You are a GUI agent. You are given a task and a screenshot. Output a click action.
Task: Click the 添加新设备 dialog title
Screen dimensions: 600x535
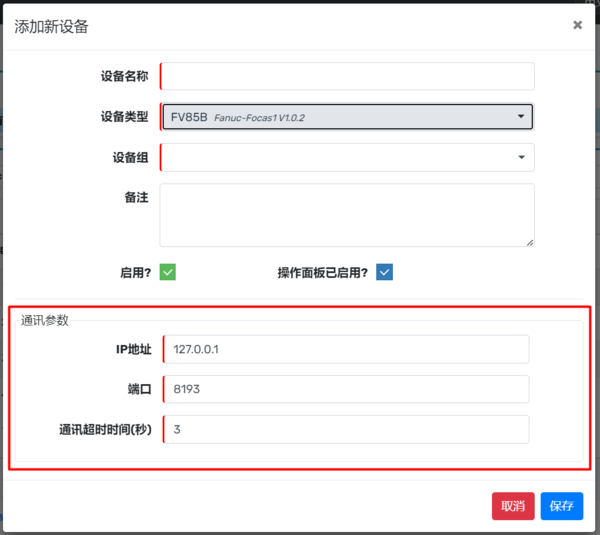click(x=51, y=26)
